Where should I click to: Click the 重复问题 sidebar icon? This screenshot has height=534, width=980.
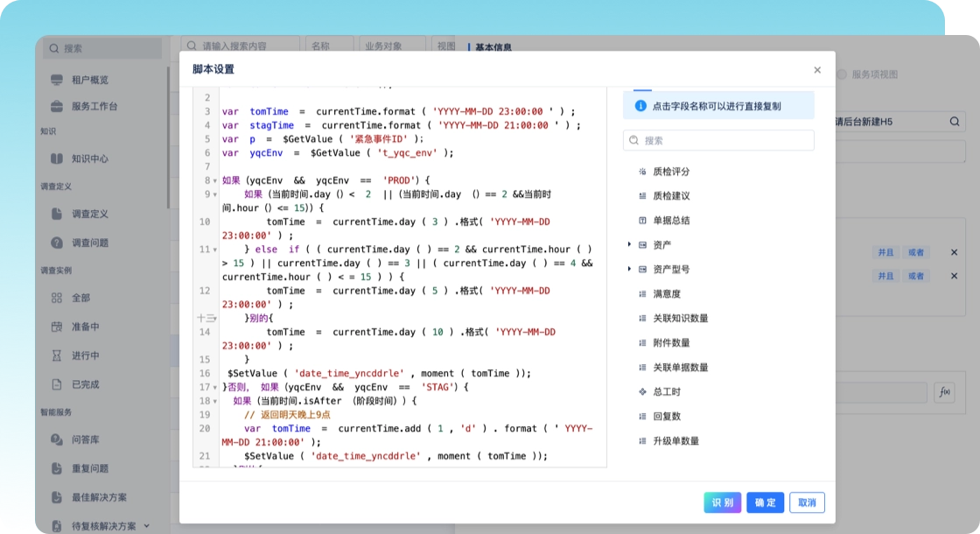[57, 468]
